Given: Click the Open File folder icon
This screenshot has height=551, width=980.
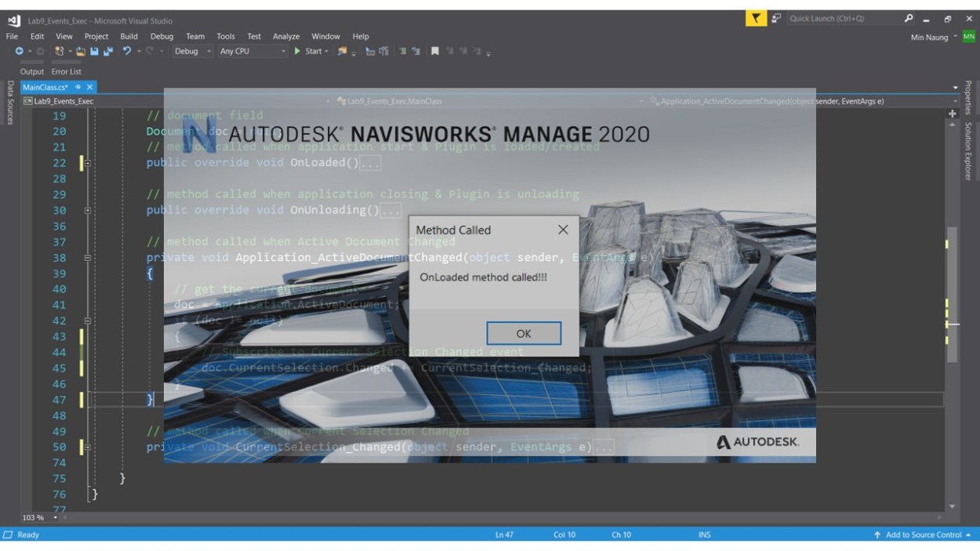Looking at the screenshot, I should click(81, 52).
